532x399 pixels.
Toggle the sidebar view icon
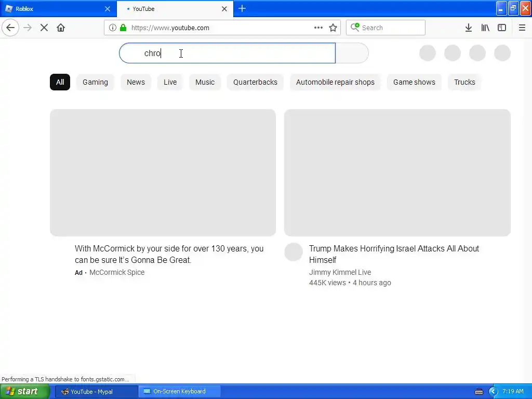coord(502,28)
